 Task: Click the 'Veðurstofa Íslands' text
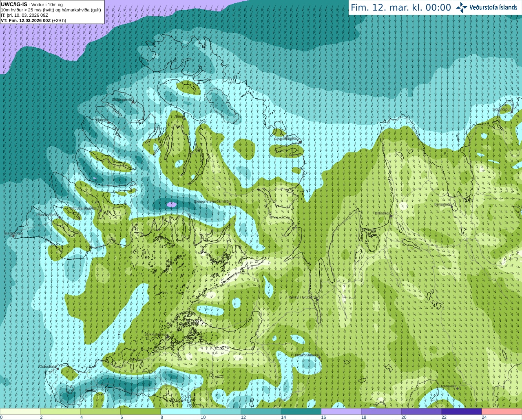point(493,7)
